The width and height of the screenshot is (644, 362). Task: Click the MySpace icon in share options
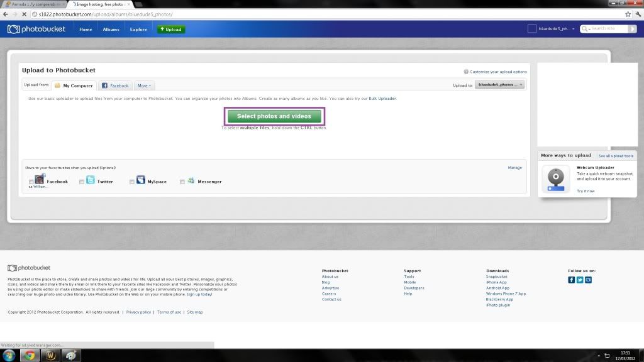pos(141,180)
